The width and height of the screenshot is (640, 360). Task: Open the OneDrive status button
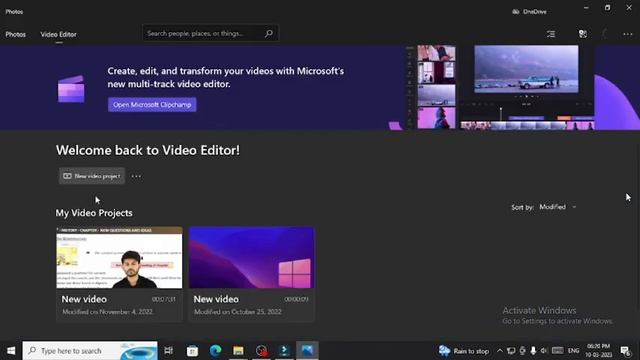[x=529, y=11]
